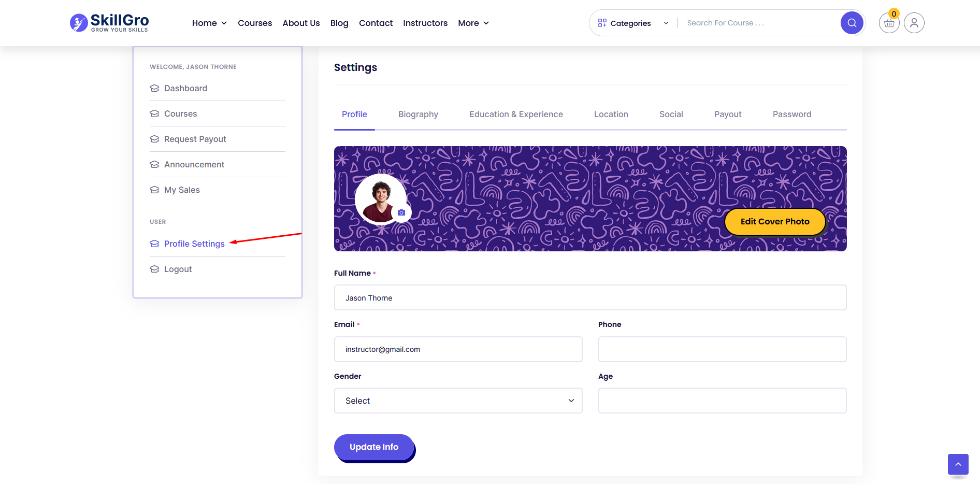Click the Dashboard graduation cap icon

click(154, 88)
